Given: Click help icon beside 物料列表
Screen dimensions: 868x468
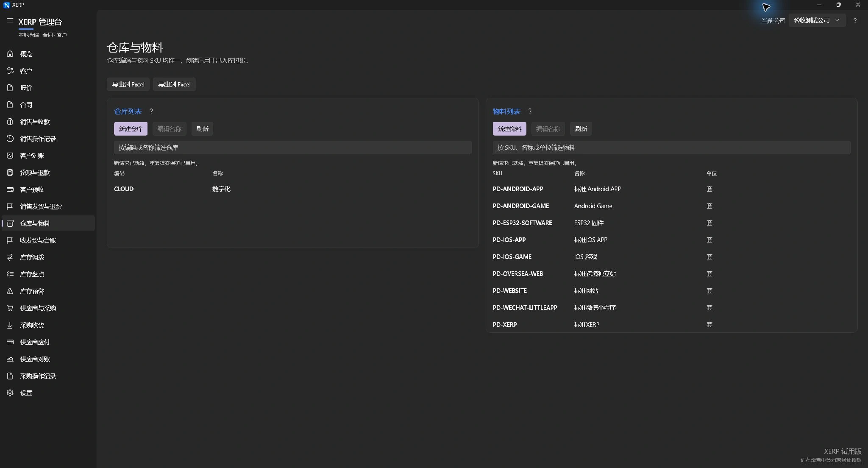Looking at the screenshot, I should [x=530, y=111].
